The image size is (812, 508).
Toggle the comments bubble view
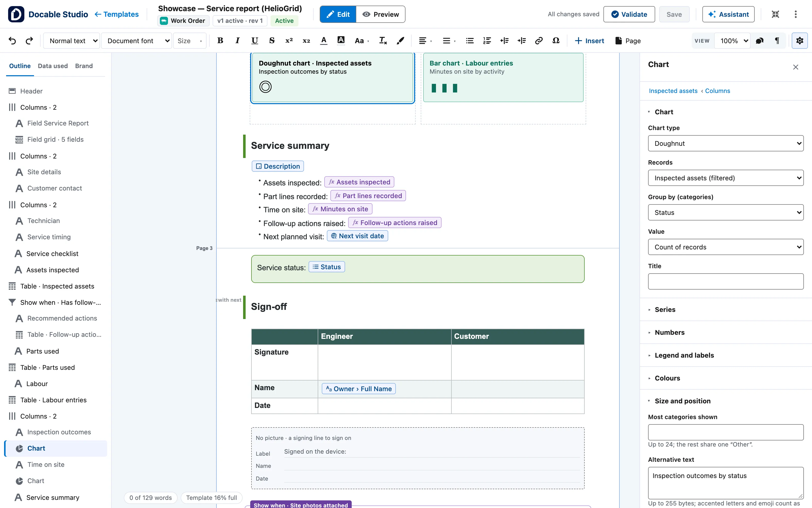760,41
